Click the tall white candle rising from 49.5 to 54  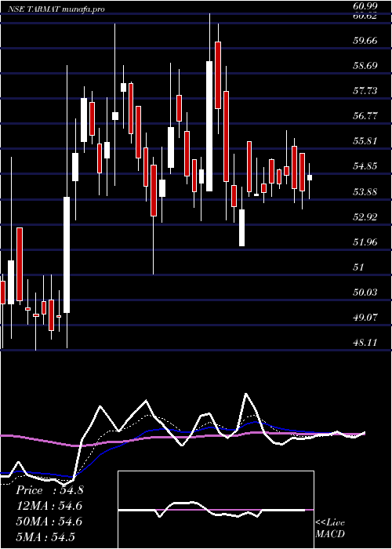pyautogui.click(x=67, y=255)
